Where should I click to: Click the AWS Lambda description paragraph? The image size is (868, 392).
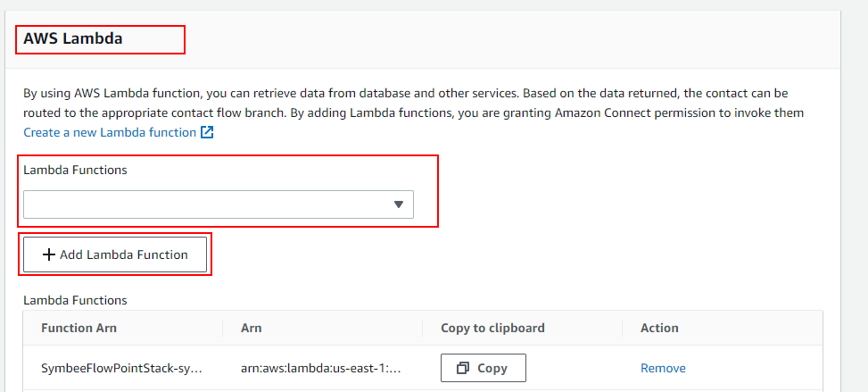[414, 103]
